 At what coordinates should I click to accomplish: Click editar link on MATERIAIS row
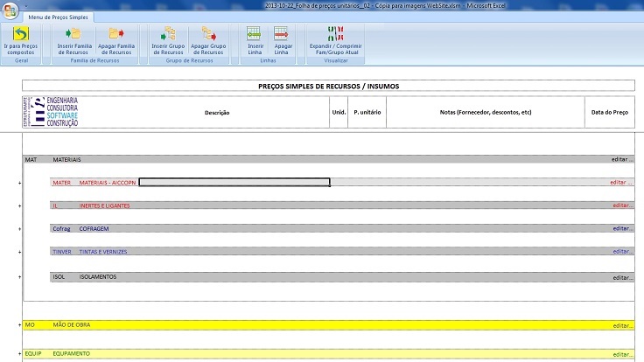click(x=622, y=160)
